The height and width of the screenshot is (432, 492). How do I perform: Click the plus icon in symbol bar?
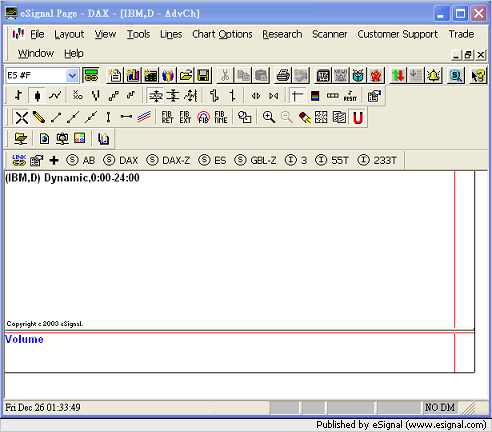coord(54,160)
